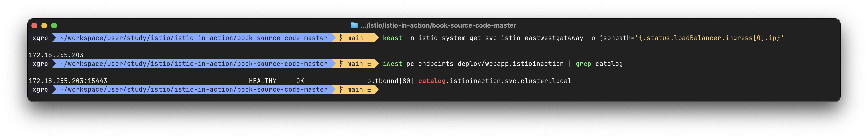Click the red highlighted catalog match
Screen dimensions: 868x138
coord(432,81)
